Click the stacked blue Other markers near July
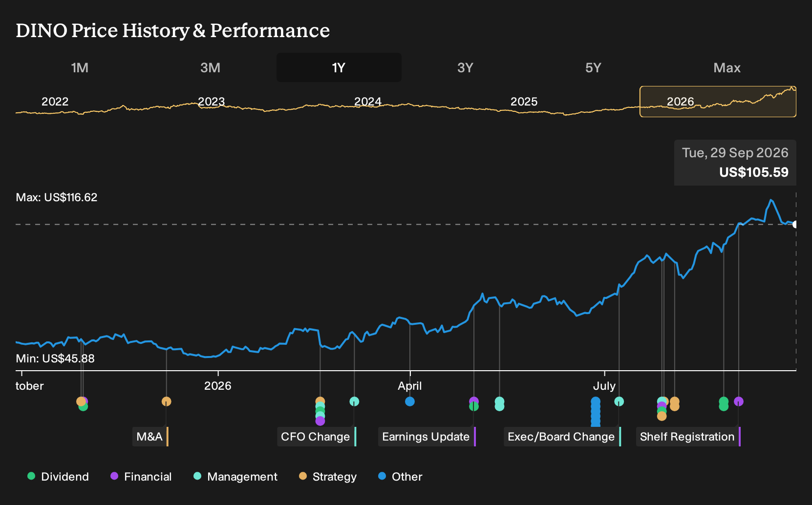Viewport: 812px width, 505px height. point(596,411)
